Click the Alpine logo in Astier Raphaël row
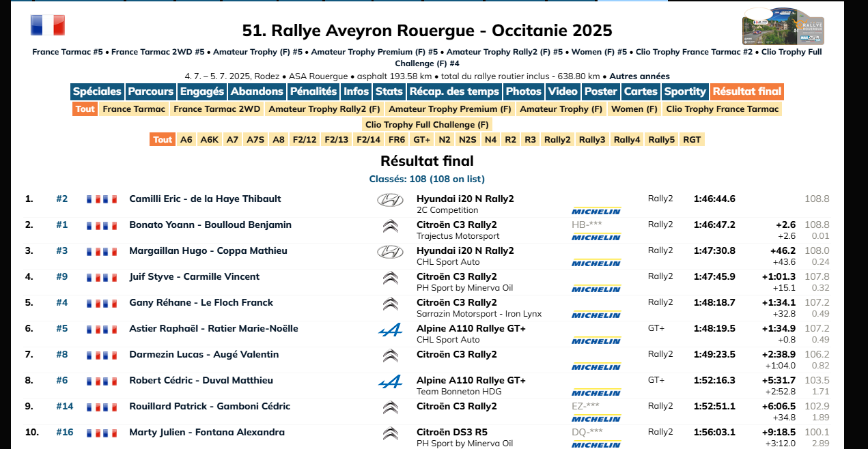This screenshot has height=449, width=868. tap(390, 330)
